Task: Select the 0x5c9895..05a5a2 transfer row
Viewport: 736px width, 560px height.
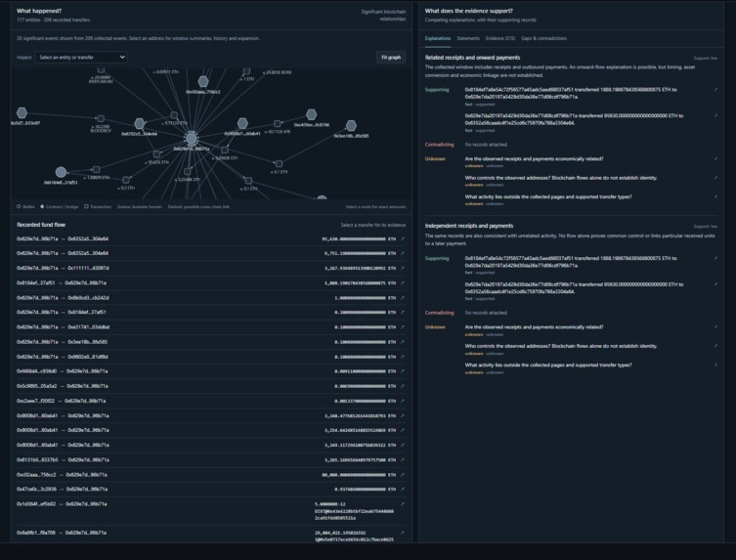Action: (x=211, y=386)
